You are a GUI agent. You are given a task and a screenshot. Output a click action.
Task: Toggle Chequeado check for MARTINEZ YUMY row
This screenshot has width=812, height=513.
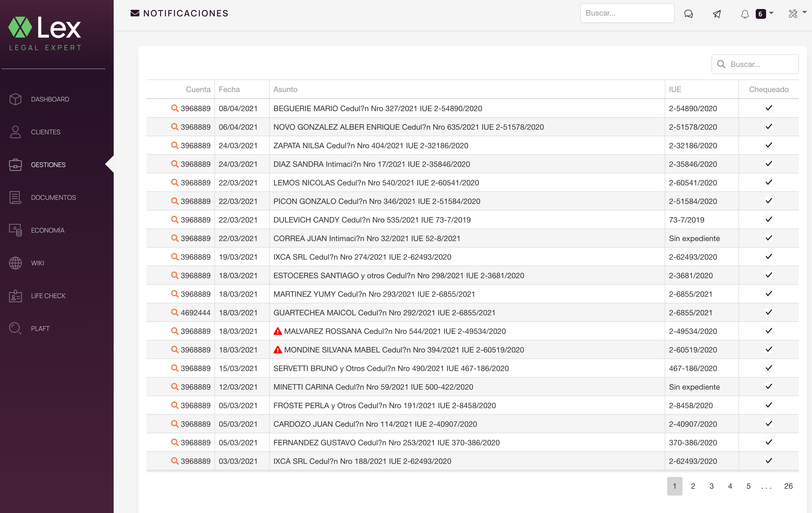click(769, 293)
